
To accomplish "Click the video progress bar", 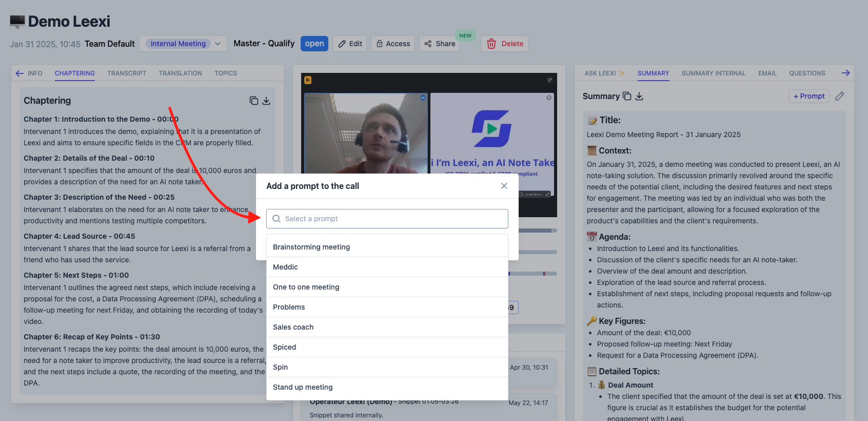I will point(538,231).
